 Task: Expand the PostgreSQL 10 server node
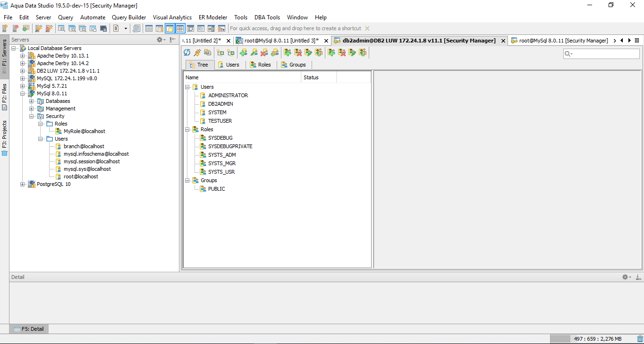(22, 184)
